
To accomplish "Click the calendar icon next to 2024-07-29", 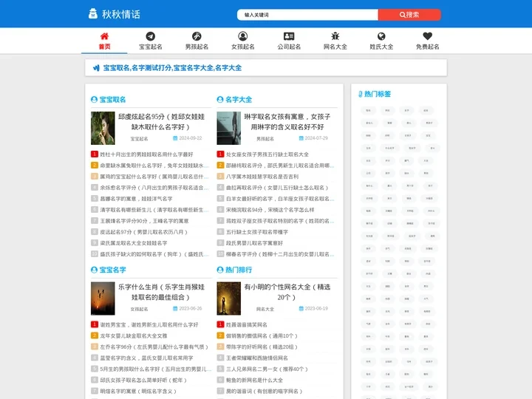I will (x=301, y=138).
